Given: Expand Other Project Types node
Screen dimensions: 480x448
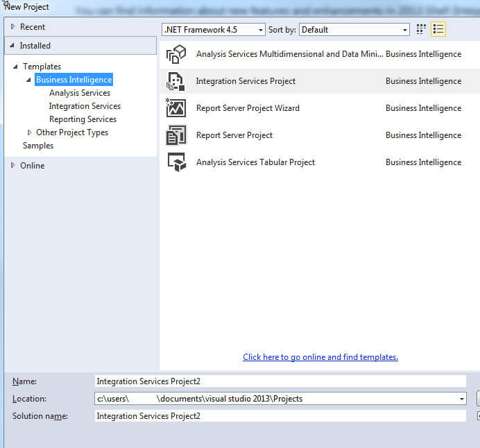Looking at the screenshot, I should [x=29, y=132].
